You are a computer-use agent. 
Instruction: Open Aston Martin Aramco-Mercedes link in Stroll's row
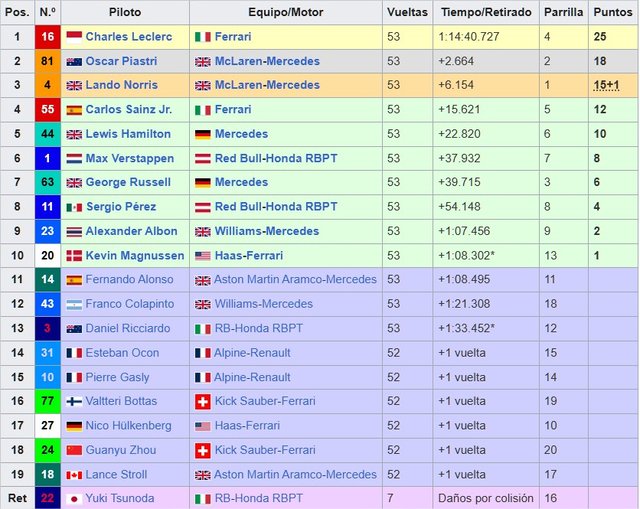point(295,474)
